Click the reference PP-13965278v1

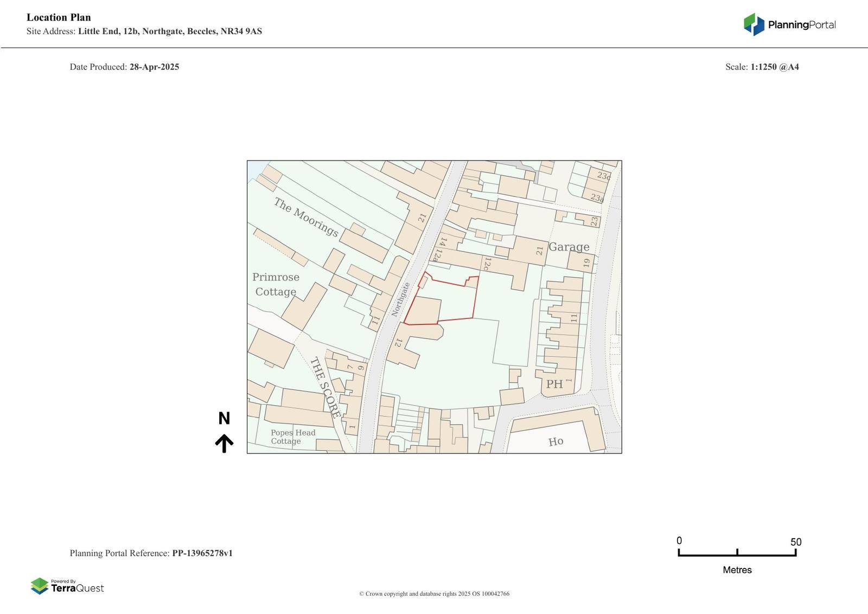pos(202,553)
